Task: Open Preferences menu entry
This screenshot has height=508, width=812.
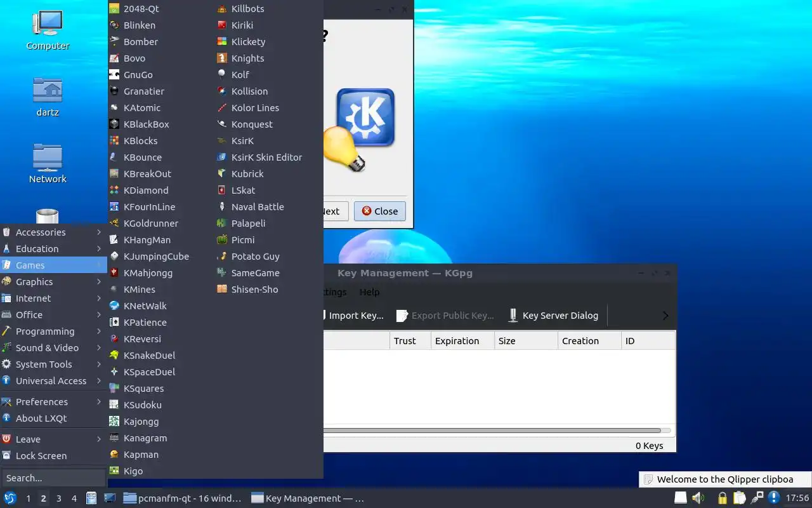Action: [x=53, y=402]
